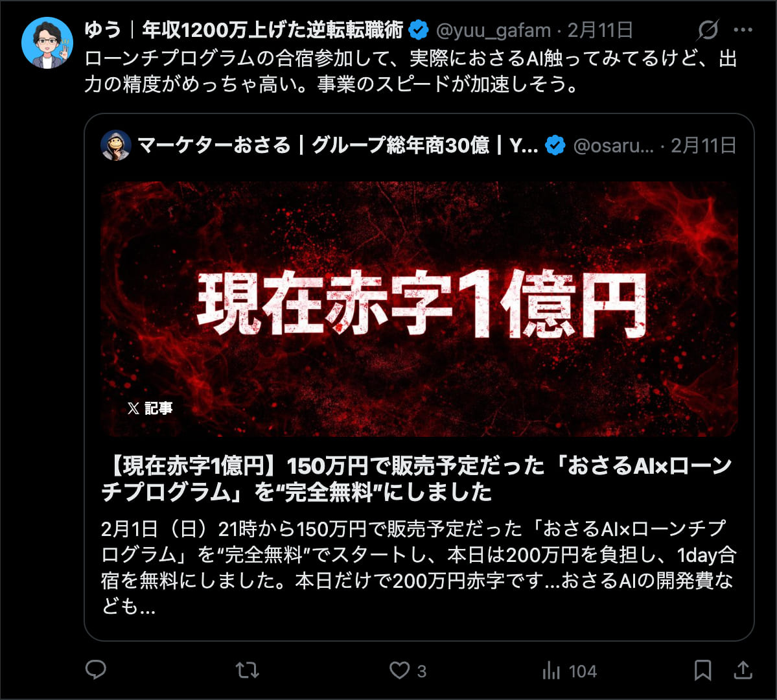Click the display name ゆう｜年収1200万上げた逆転転職術
Viewport: 777px width, 700px height.
click(x=244, y=30)
